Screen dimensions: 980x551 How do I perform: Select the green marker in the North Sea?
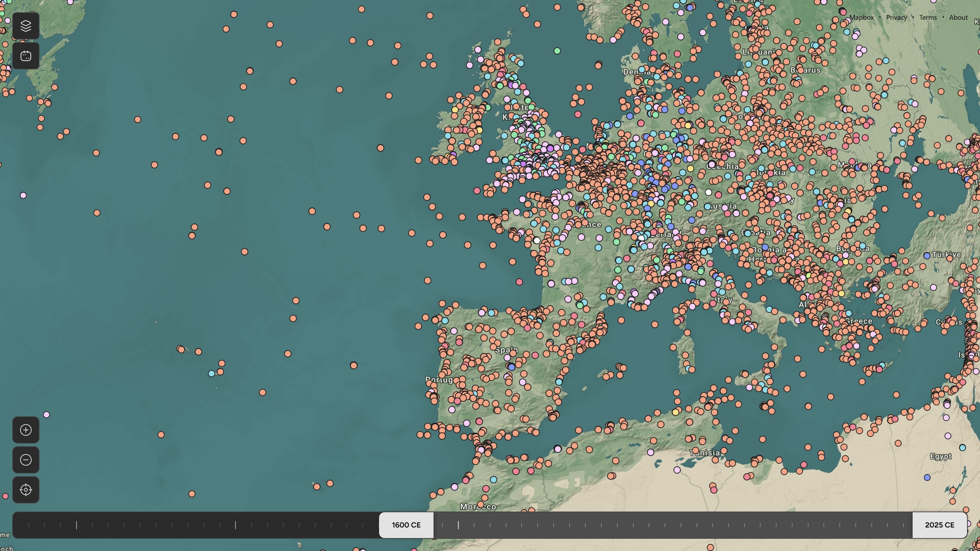pos(557,51)
